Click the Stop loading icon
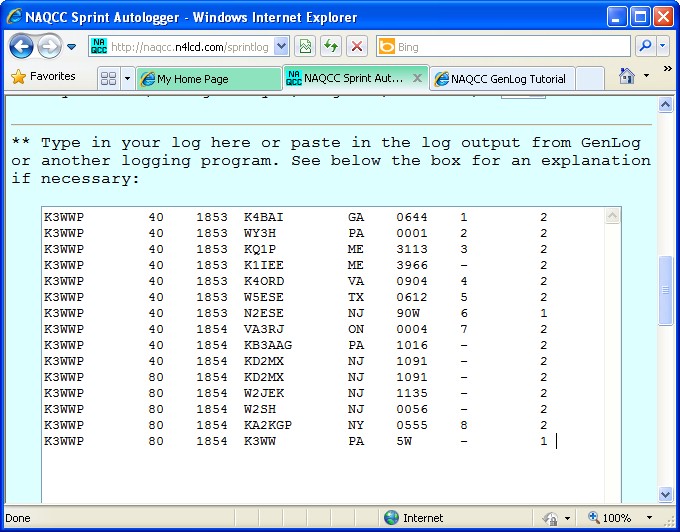 coord(356,47)
